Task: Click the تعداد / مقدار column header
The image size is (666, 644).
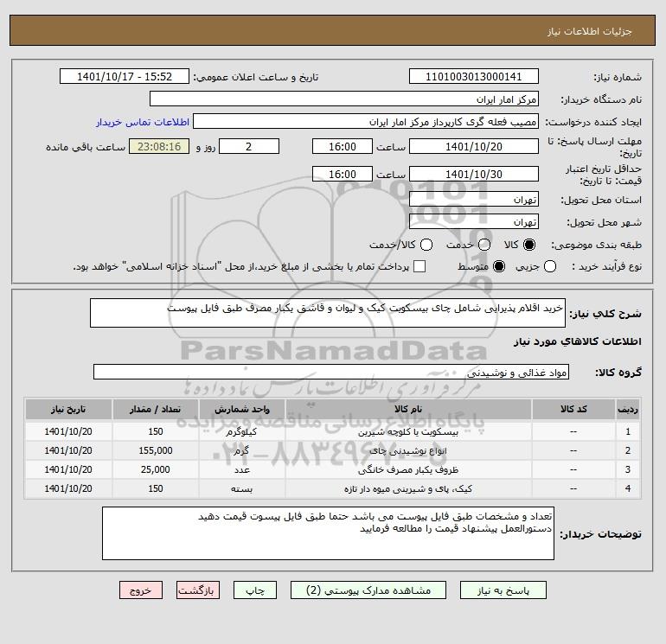Action: 156,409
